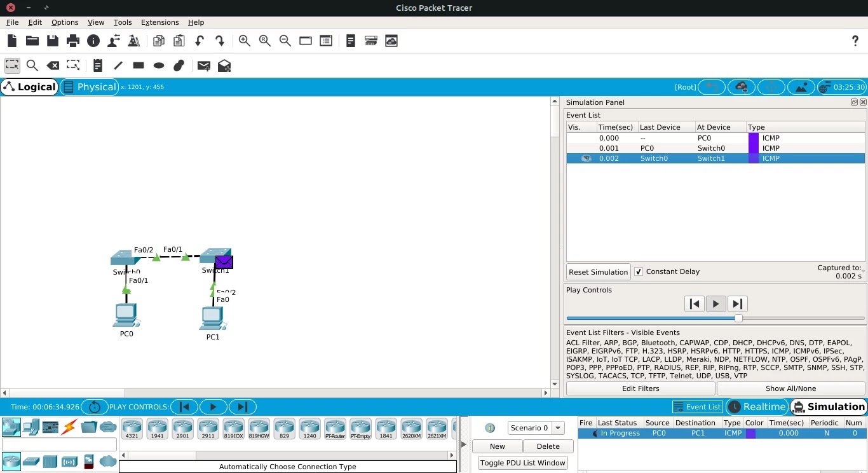Click the PDU color swatch in the scenario table
This screenshot has width=868, height=473.
point(750,433)
